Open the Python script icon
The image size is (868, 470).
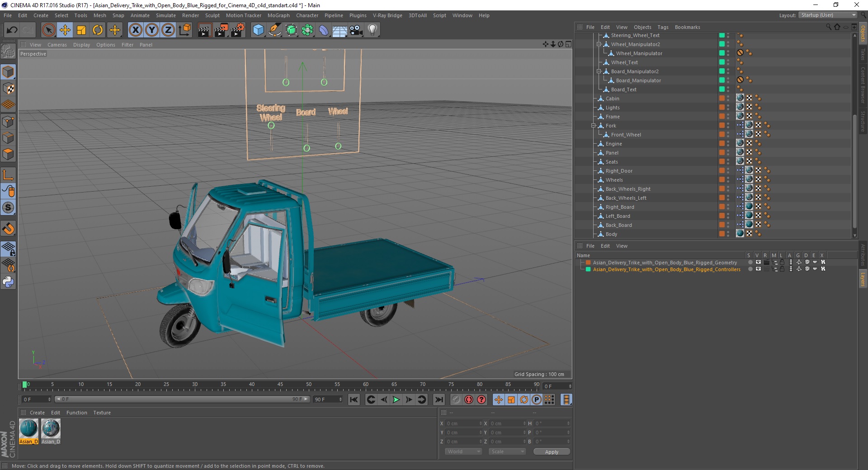[x=8, y=282]
